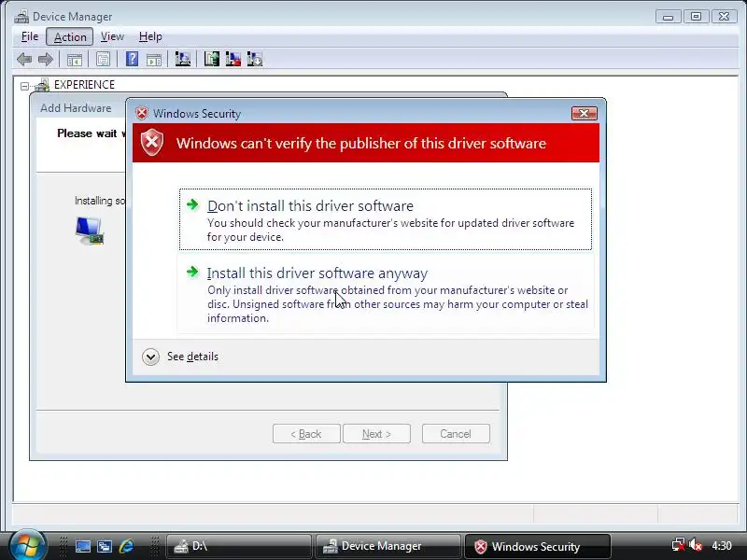
Task: Open Properties from the Device Manager toolbar
Action: 103,60
